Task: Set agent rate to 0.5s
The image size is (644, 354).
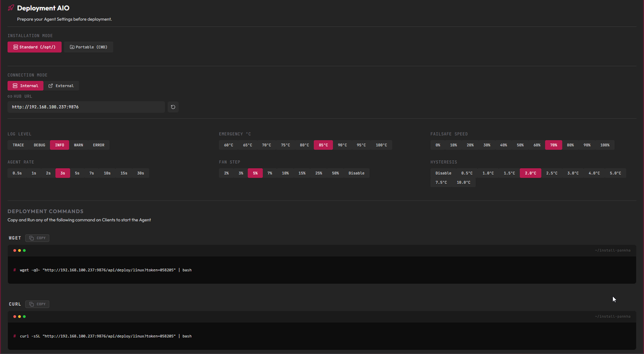Action: coord(17,173)
